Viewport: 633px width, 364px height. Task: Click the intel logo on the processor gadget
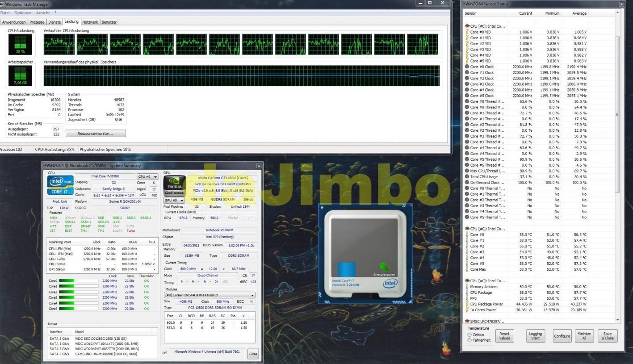390,283
